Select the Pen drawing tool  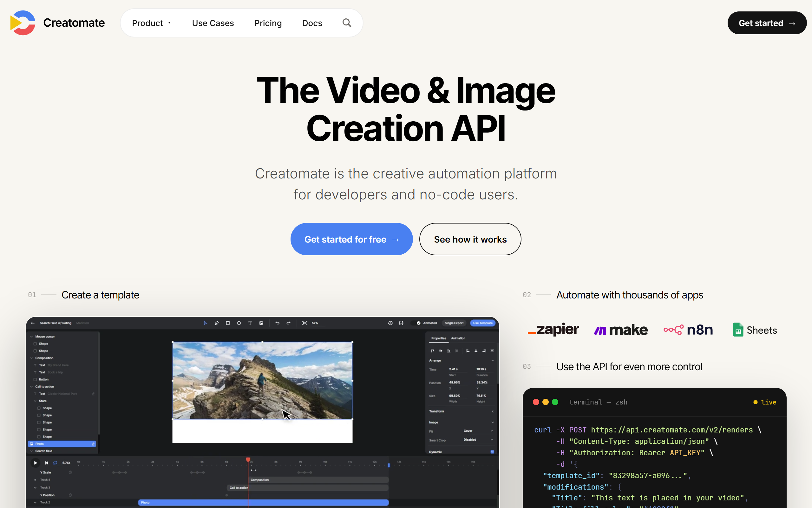217,323
